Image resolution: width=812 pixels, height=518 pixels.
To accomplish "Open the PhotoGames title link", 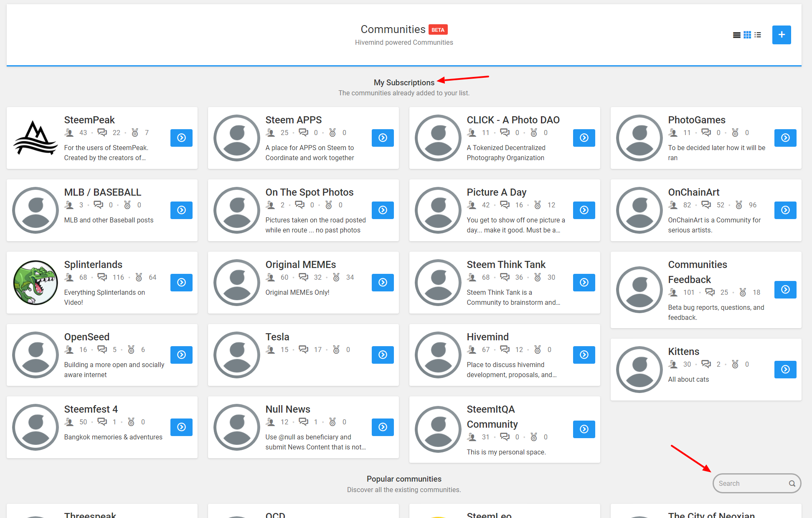I will (697, 120).
